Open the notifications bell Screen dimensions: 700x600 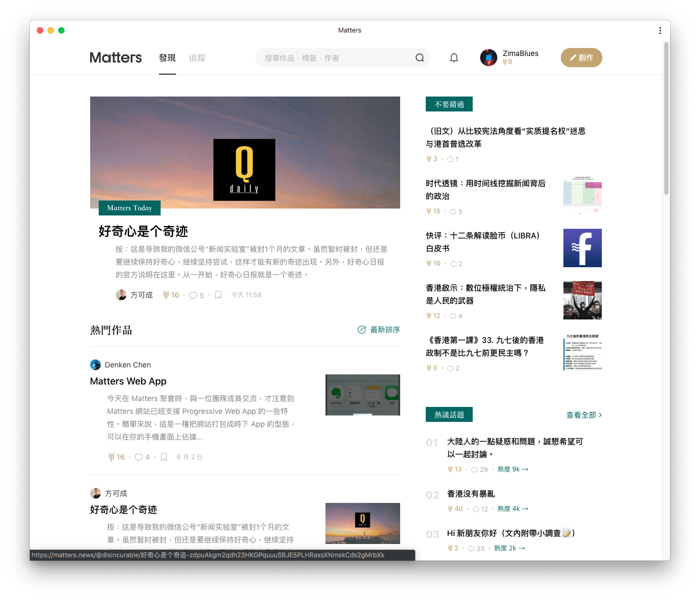(x=454, y=58)
